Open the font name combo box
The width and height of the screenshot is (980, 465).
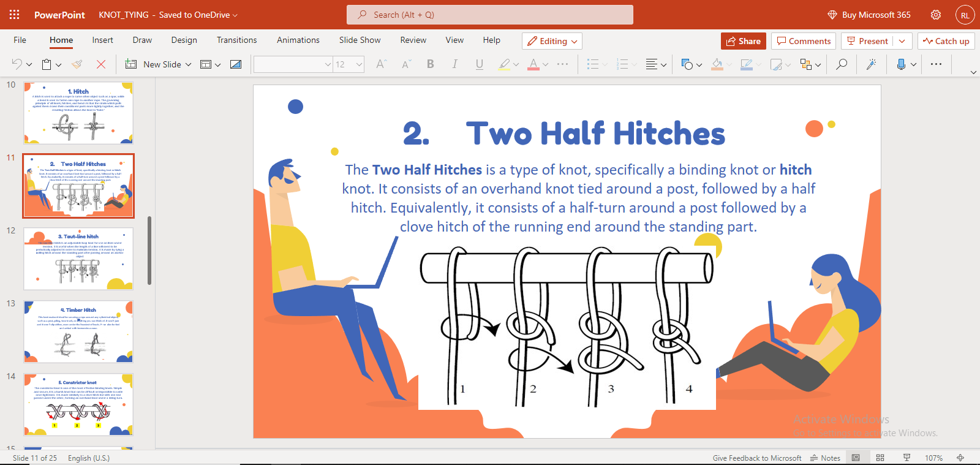(x=293, y=64)
